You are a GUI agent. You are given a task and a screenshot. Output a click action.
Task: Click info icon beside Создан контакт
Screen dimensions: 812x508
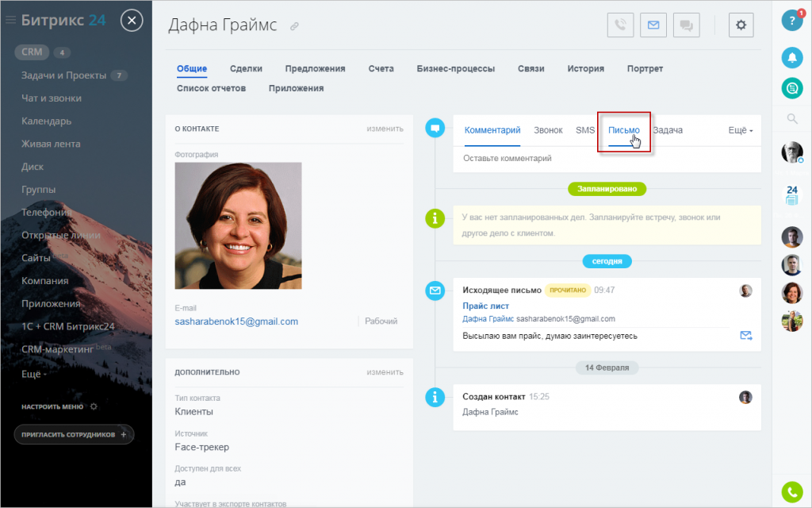point(435,397)
